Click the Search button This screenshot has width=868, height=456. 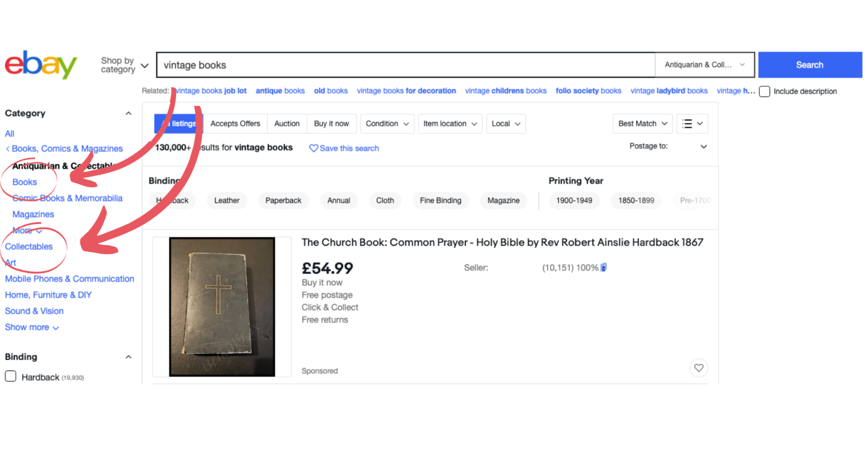810,64
